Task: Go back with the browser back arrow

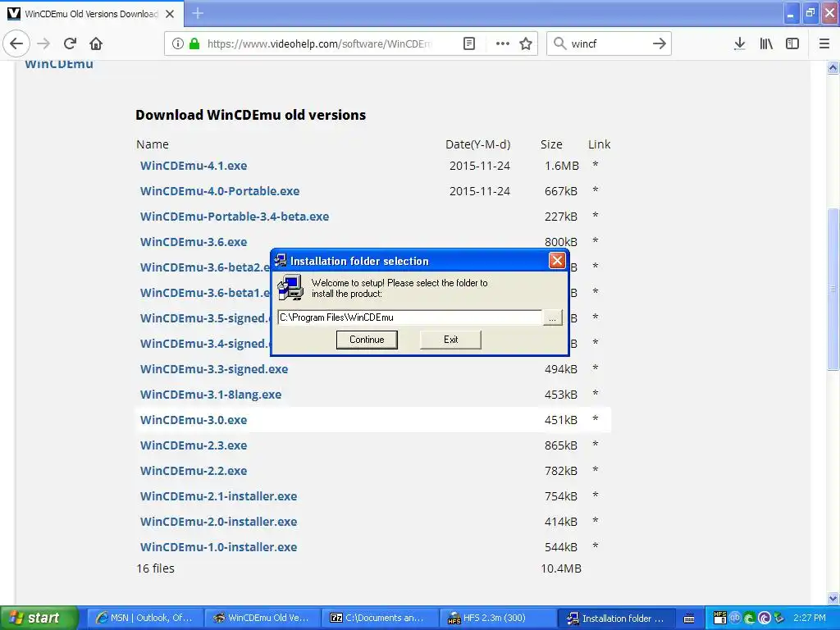Action: coord(16,43)
